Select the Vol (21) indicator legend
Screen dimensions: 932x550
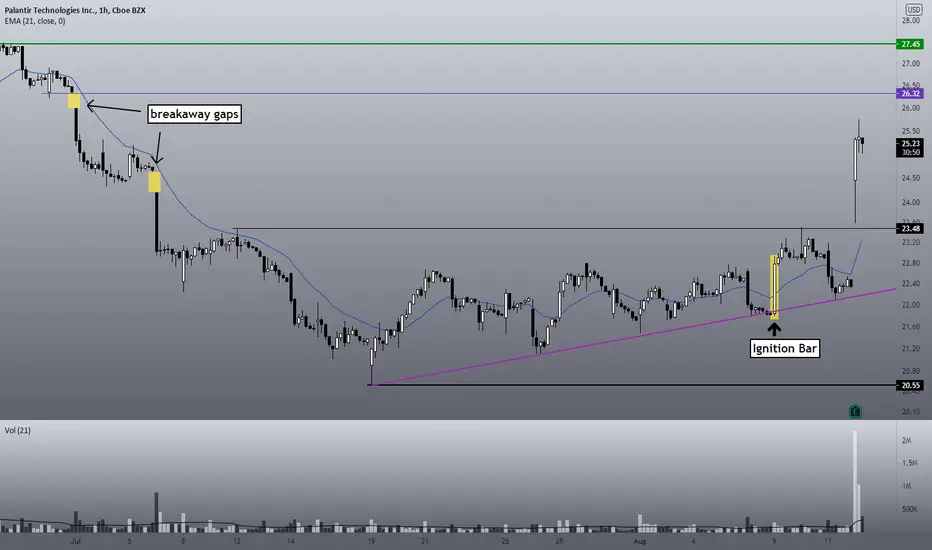coord(18,430)
